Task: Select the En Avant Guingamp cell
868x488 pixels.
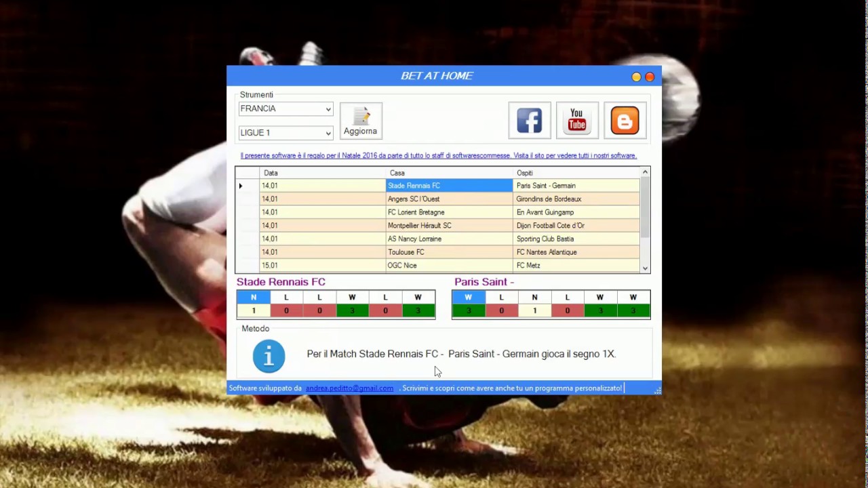Action: (576, 212)
